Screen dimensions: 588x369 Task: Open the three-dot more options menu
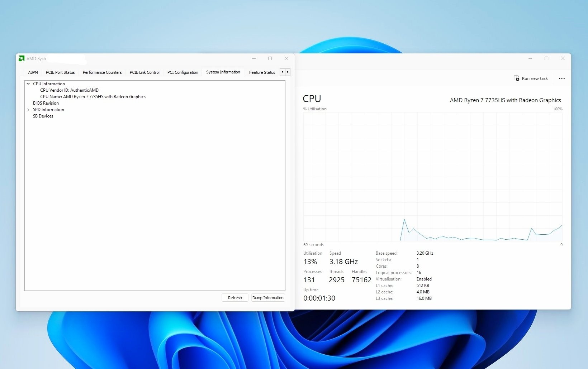point(562,78)
